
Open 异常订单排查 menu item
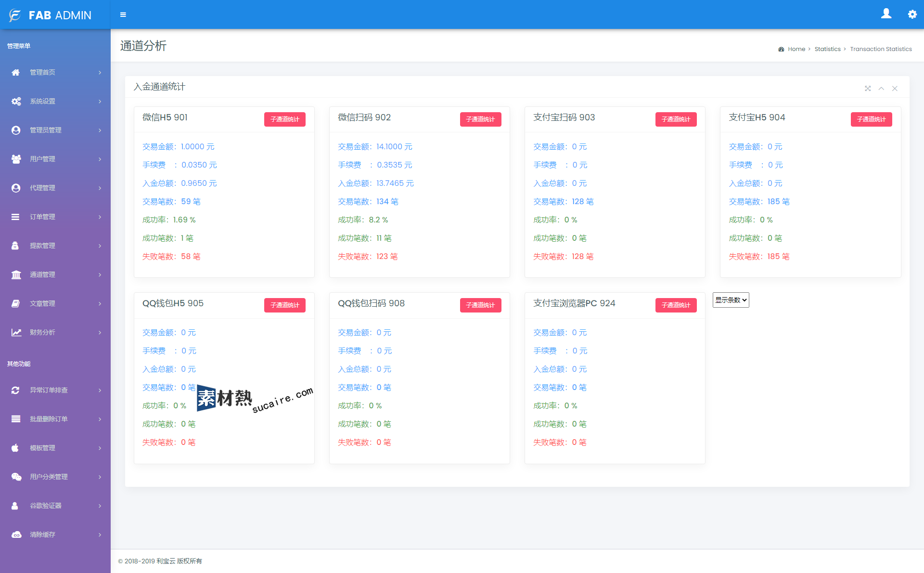pos(55,390)
